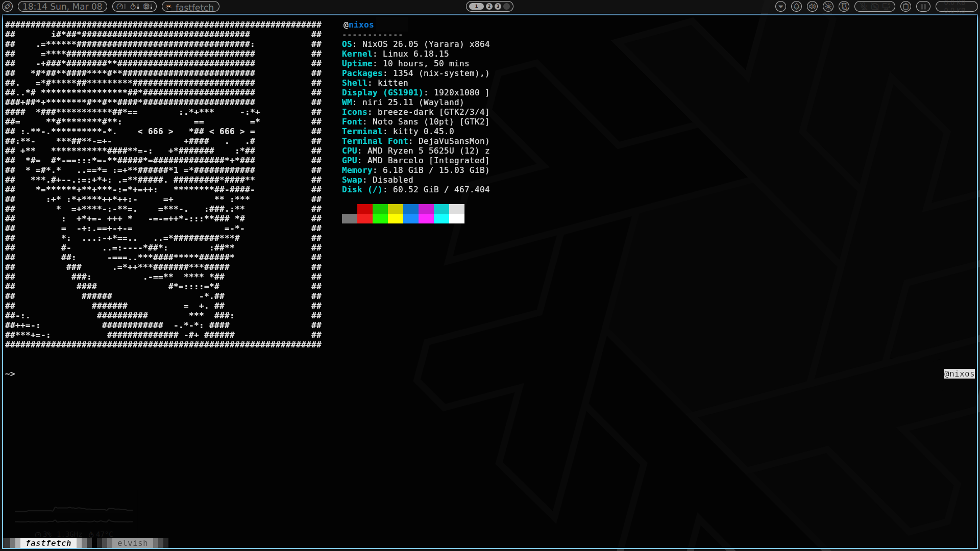Click the terminal prompt line ~>
980x551 pixels.
(10, 374)
